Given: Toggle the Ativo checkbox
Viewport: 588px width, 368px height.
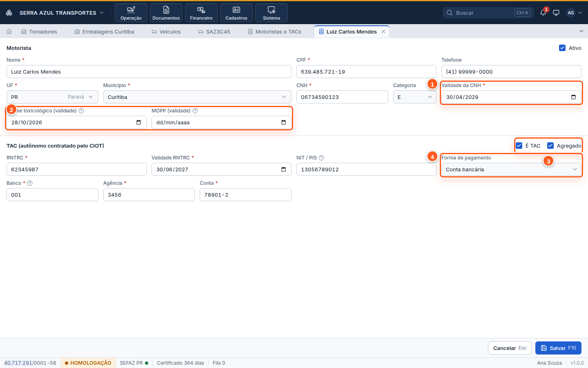Looking at the screenshot, I should 562,48.
